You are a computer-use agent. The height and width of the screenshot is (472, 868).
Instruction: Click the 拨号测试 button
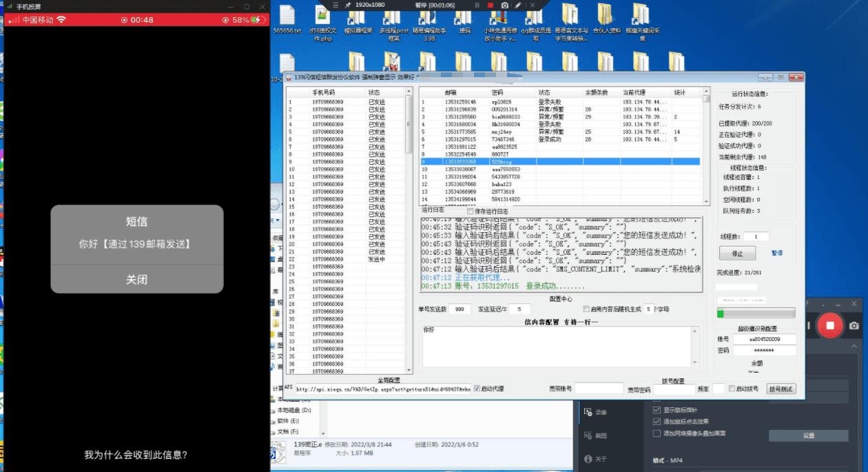tap(781, 389)
